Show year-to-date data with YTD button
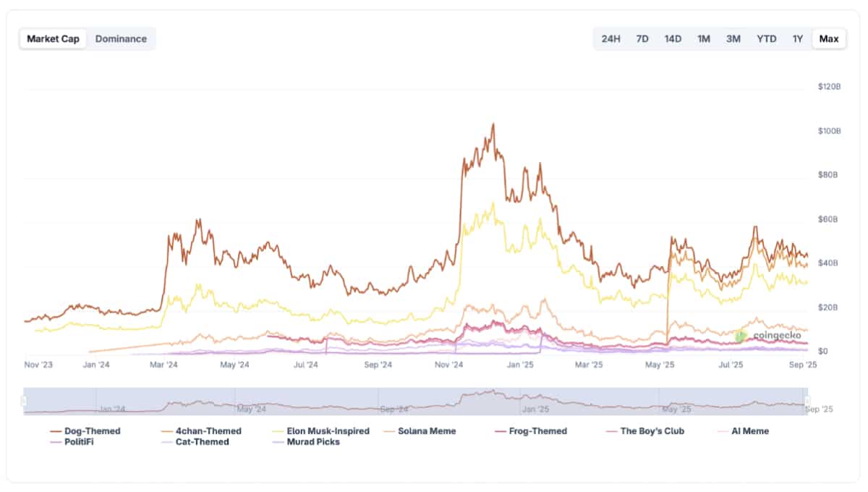The height and width of the screenshot is (492, 868). coord(767,39)
